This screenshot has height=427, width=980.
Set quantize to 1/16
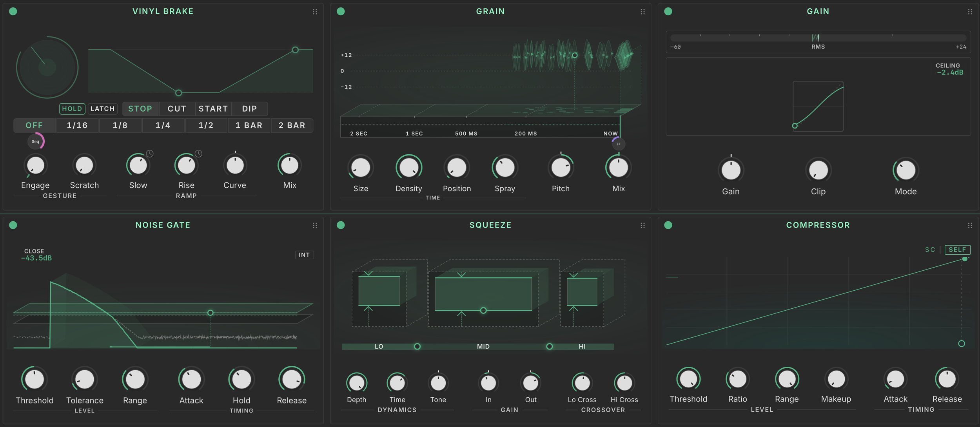point(77,125)
